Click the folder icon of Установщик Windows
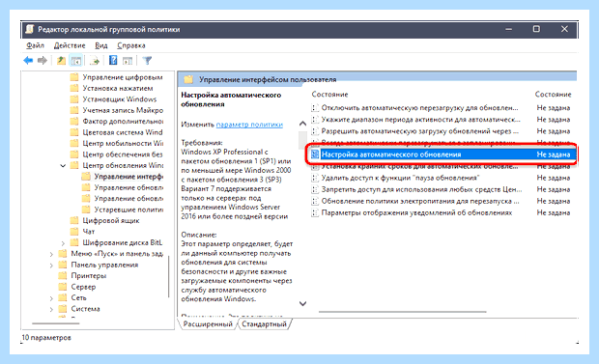599x364 pixels. click(74, 99)
